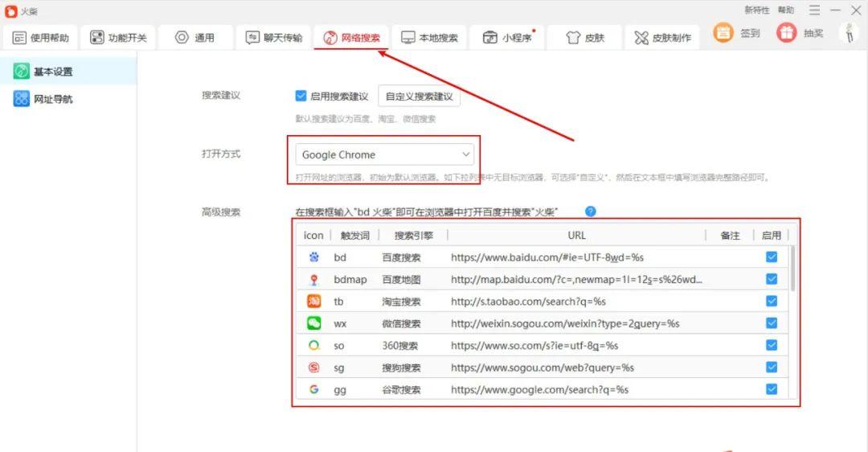This screenshot has width=868, height=452.
Task: Click the 触发词 column header
Action: 355,236
